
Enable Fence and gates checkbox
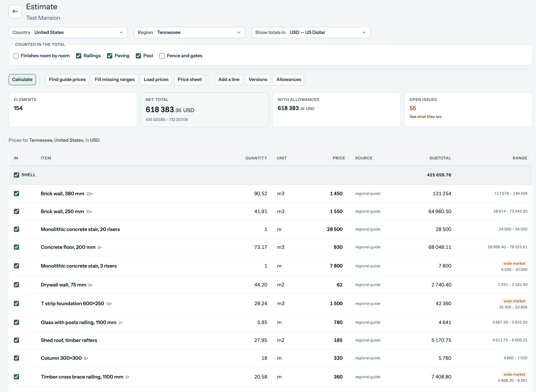coord(162,56)
